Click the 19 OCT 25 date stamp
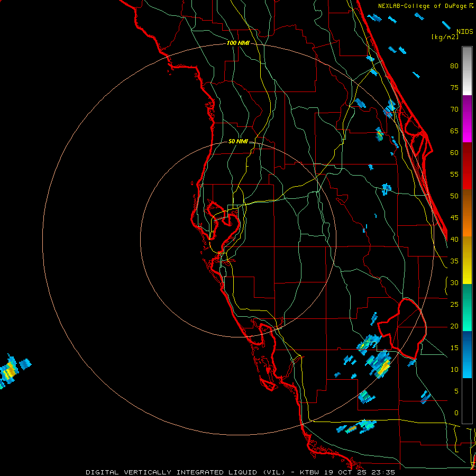476x476 pixels. point(345,472)
